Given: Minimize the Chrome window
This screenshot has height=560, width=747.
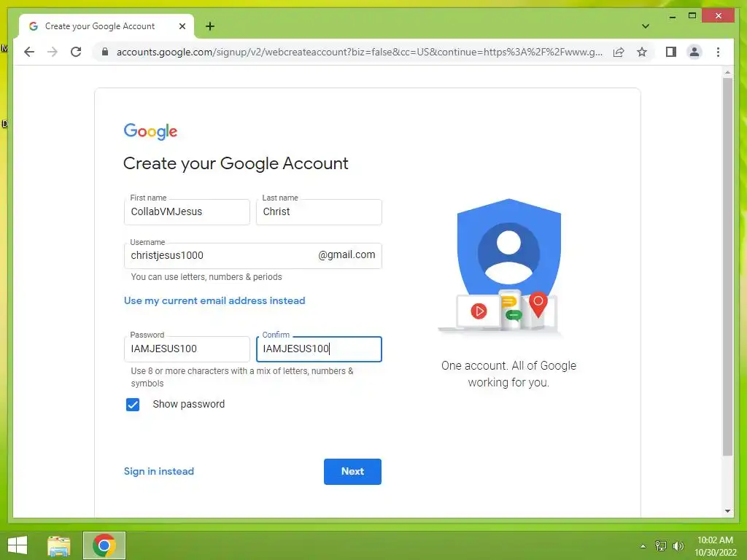Looking at the screenshot, I should (672, 16).
